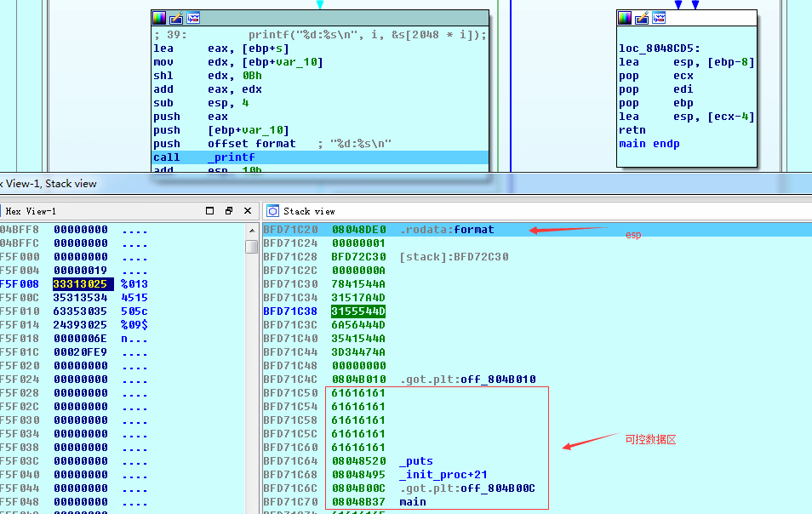Click the edit pencil icon in the printf node header
This screenshot has height=514, width=812.
(x=176, y=18)
